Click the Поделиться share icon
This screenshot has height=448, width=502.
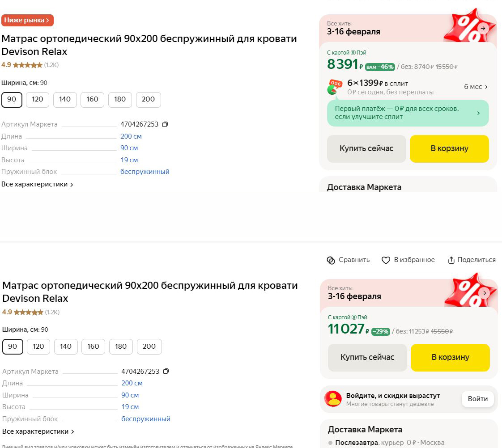[x=451, y=260]
